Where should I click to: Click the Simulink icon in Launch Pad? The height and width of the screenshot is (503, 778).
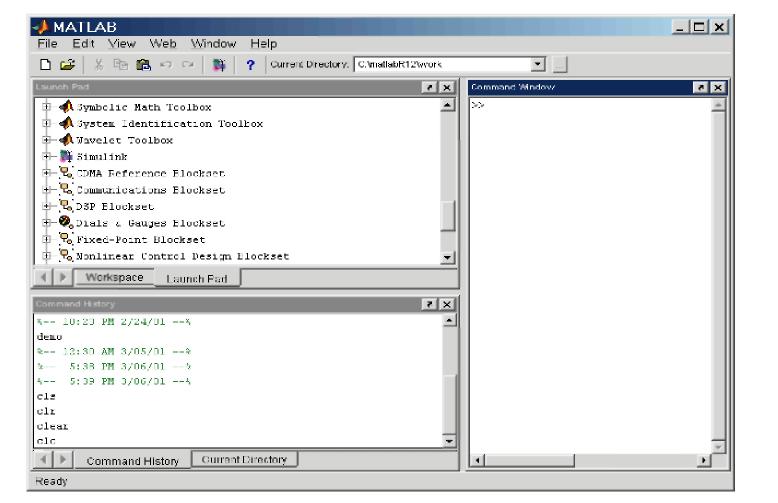tap(66, 156)
